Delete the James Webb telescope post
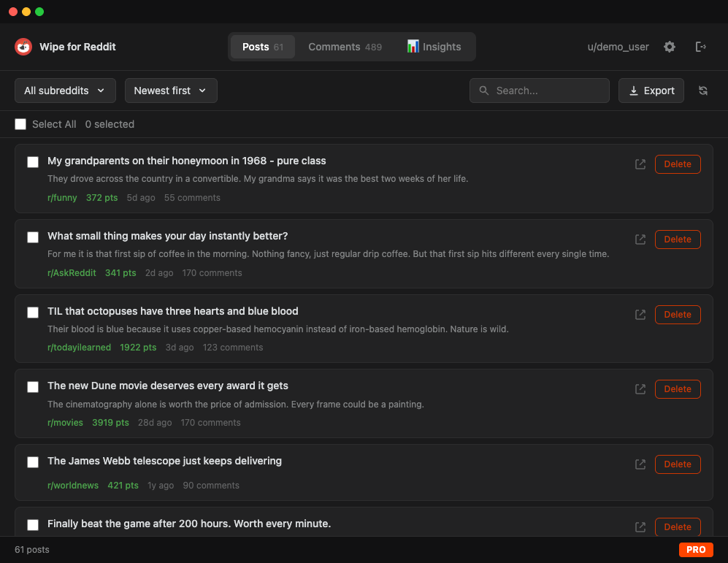The height and width of the screenshot is (563, 728). click(678, 464)
